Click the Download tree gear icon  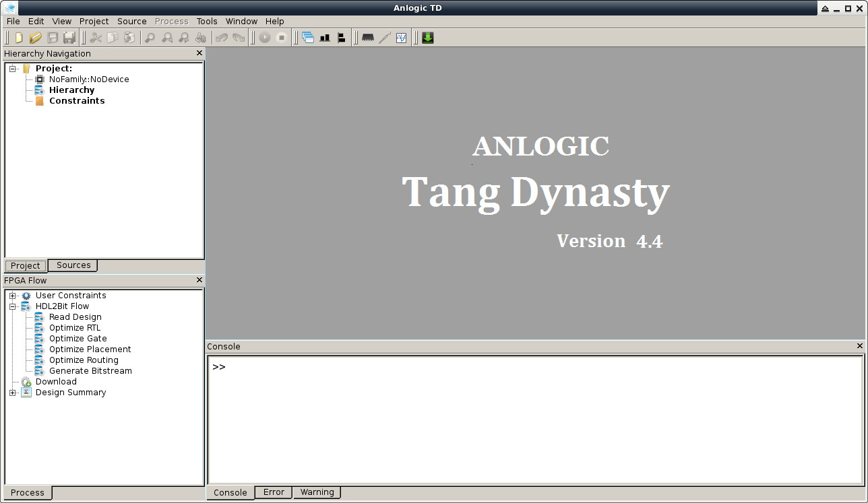[26, 382]
